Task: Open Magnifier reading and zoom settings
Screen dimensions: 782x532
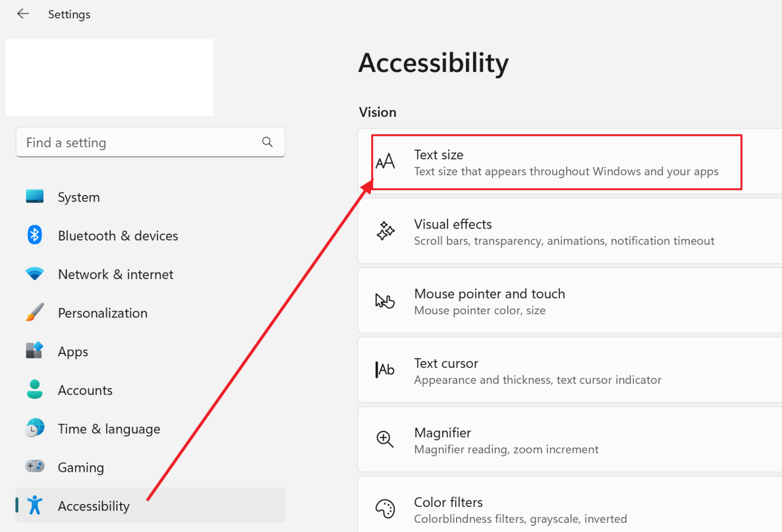Action: tap(570, 440)
